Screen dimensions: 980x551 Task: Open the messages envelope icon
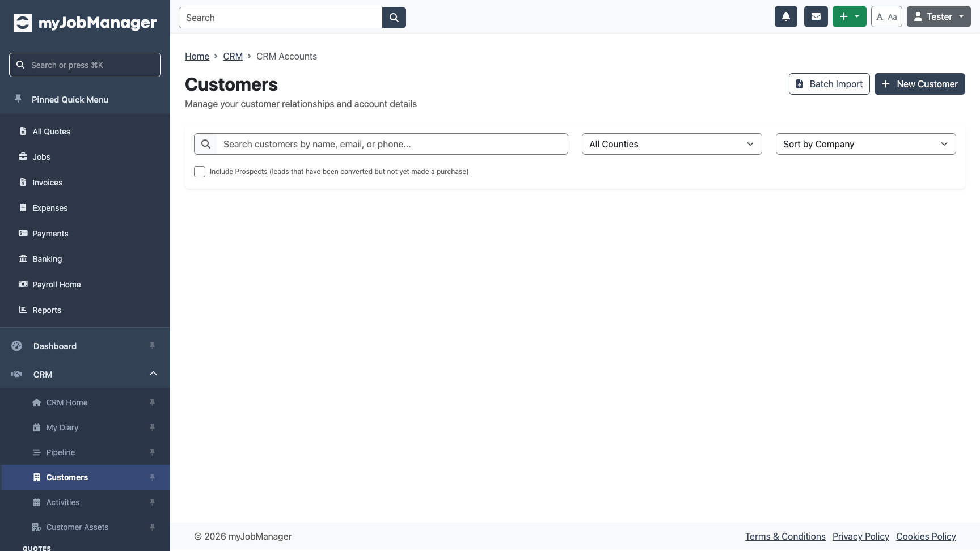click(x=816, y=16)
